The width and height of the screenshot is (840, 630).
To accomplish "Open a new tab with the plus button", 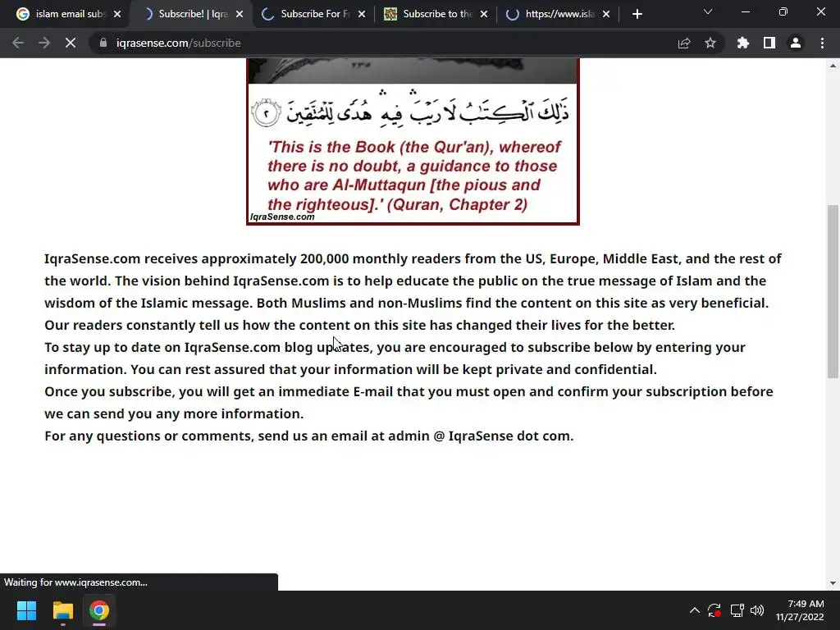I will pyautogui.click(x=637, y=14).
